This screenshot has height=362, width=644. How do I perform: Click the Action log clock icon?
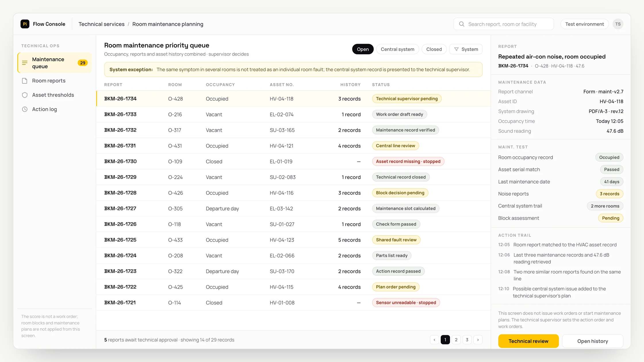pyautogui.click(x=25, y=109)
